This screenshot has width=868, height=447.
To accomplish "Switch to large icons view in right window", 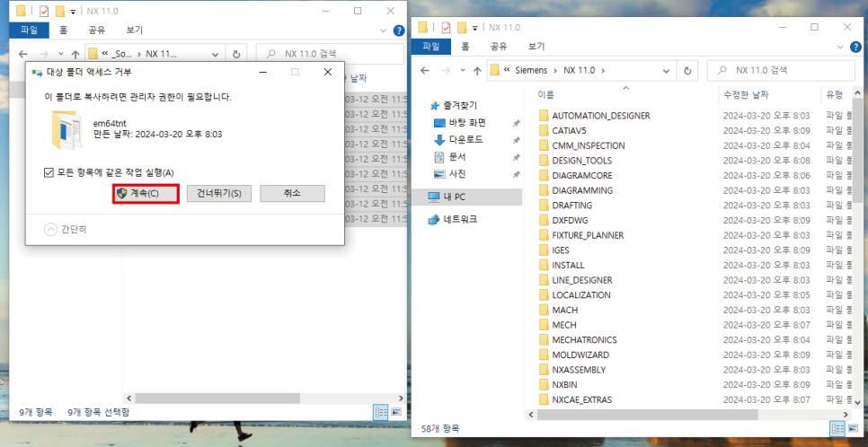I will point(852,429).
